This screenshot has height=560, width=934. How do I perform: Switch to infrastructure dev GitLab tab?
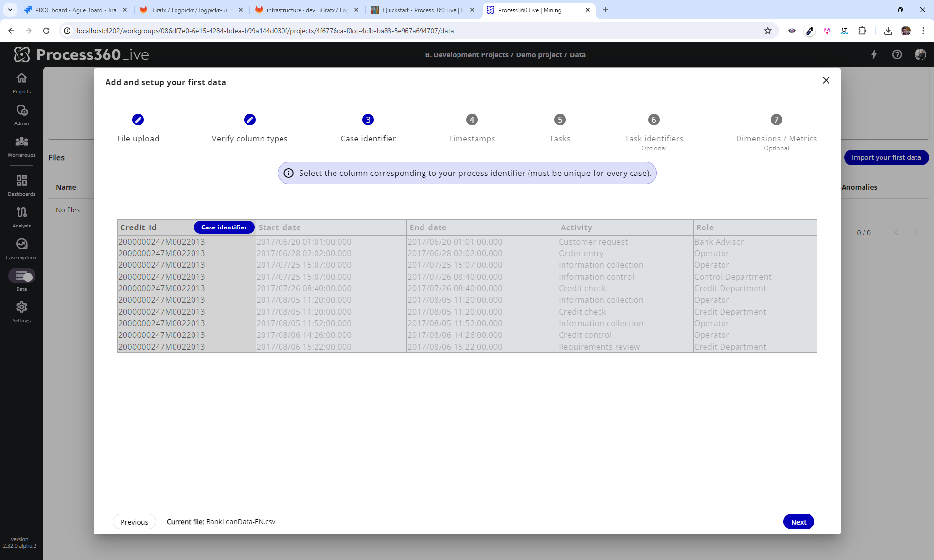click(307, 10)
